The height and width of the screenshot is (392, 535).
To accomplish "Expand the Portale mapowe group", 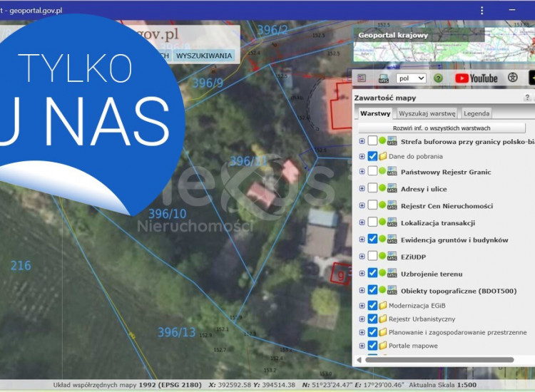I will click(362, 346).
